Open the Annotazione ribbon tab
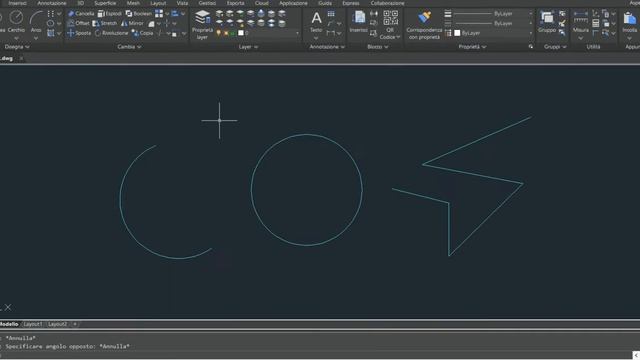 click(51, 3)
